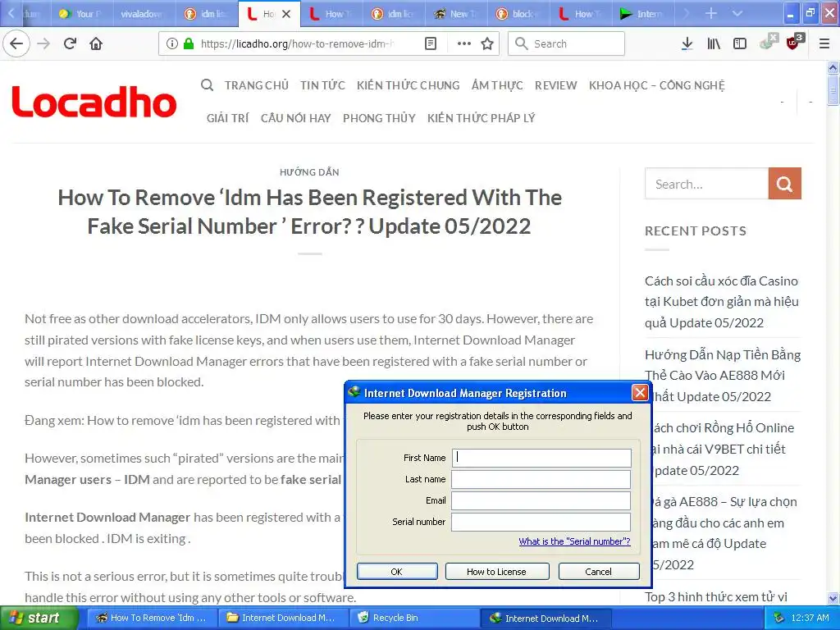Viewport: 840px width, 630px height.
Task: Select the IDM Registration taskbar button
Action: click(546, 618)
